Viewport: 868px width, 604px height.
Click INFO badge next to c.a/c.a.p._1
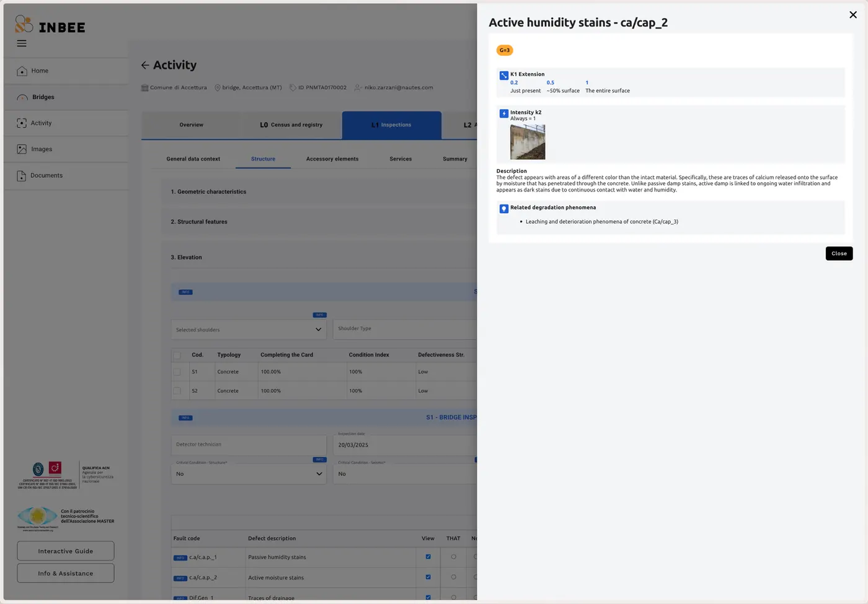click(180, 558)
